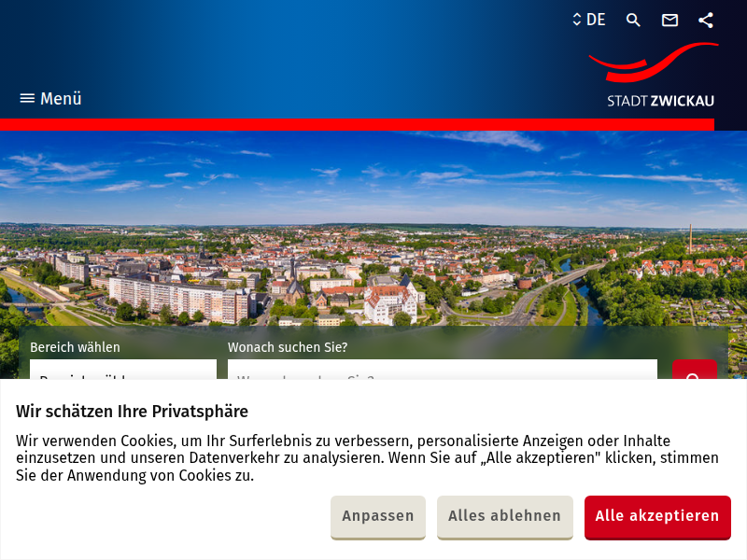Open the Menü navigation

[50, 98]
